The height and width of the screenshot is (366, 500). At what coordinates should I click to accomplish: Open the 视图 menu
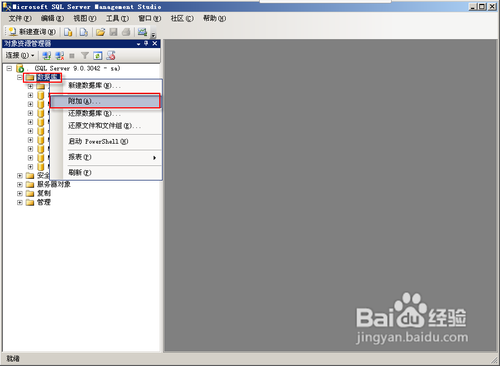85,18
